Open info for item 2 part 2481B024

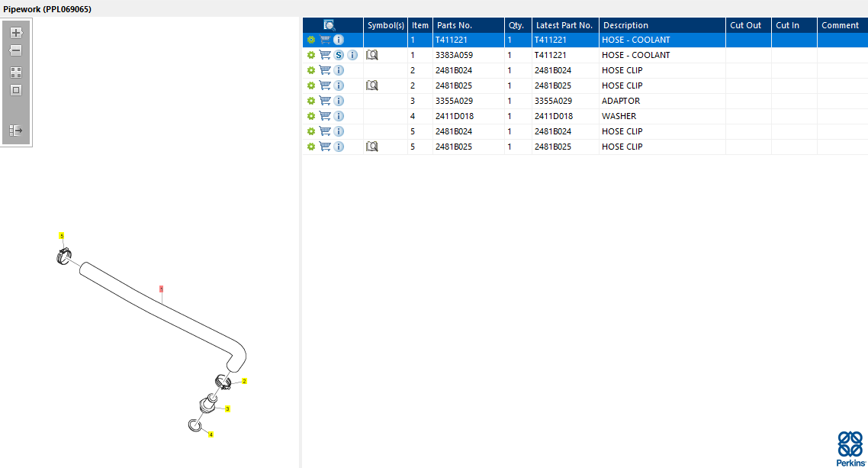pos(339,70)
